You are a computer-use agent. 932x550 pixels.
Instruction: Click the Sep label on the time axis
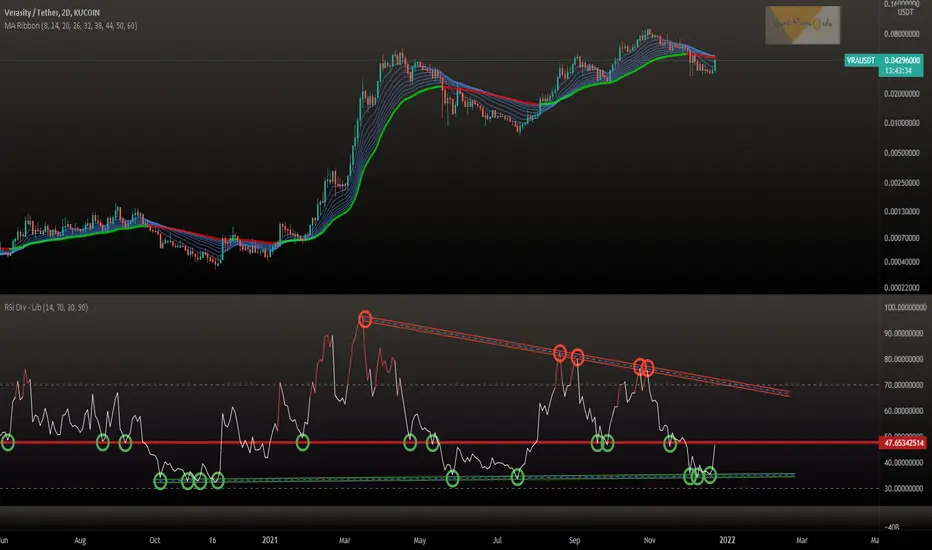(x=574, y=540)
